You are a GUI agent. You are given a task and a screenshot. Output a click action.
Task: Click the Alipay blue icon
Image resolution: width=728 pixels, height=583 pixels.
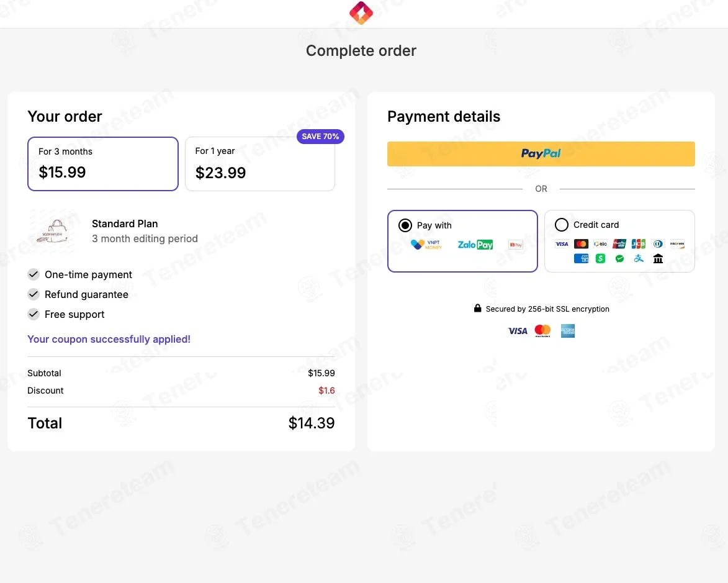click(639, 259)
